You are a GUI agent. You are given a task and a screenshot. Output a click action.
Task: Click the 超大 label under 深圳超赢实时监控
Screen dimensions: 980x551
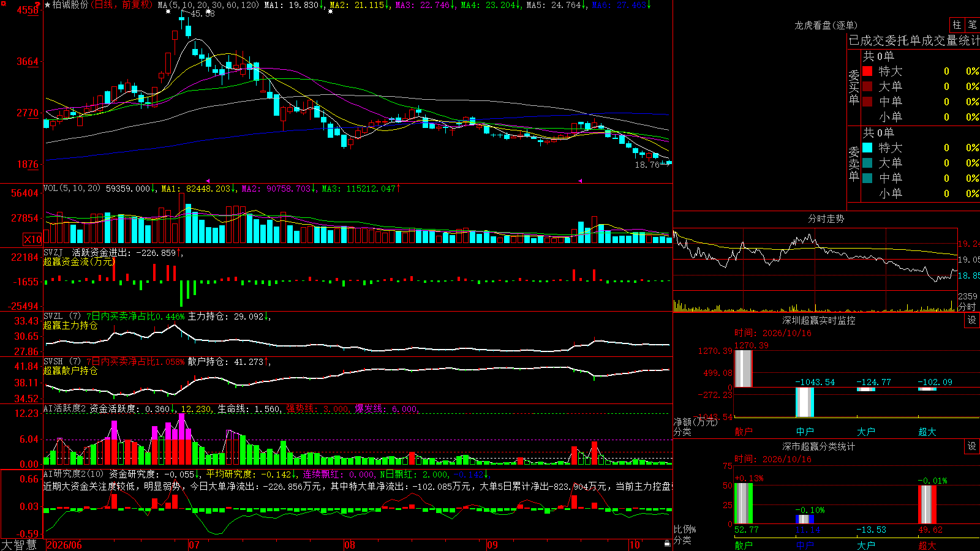coord(927,432)
